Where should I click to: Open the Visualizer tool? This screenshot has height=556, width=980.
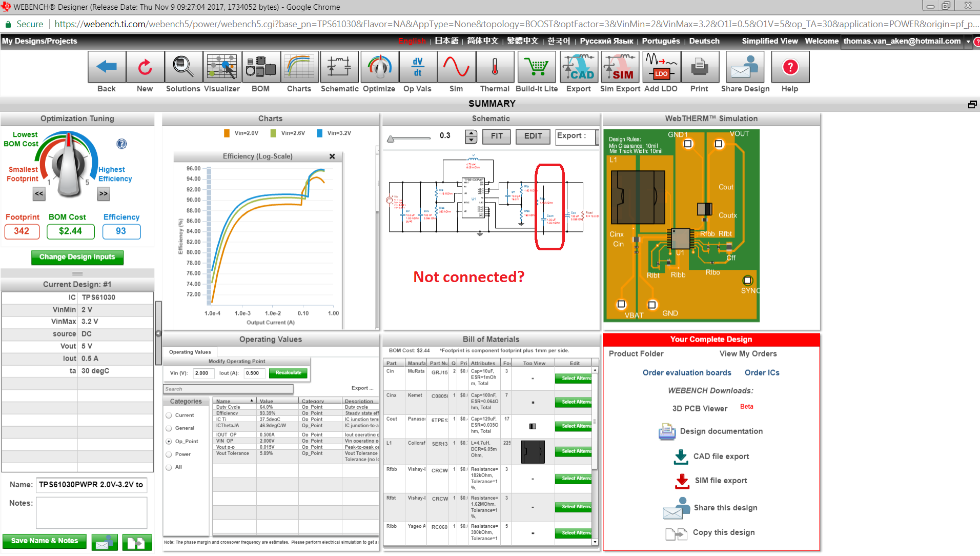click(222, 67)
